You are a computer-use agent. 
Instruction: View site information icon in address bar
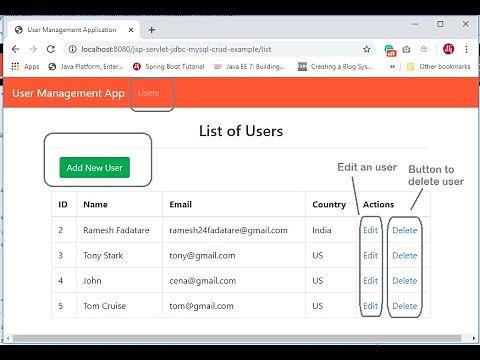pos(72,49)
